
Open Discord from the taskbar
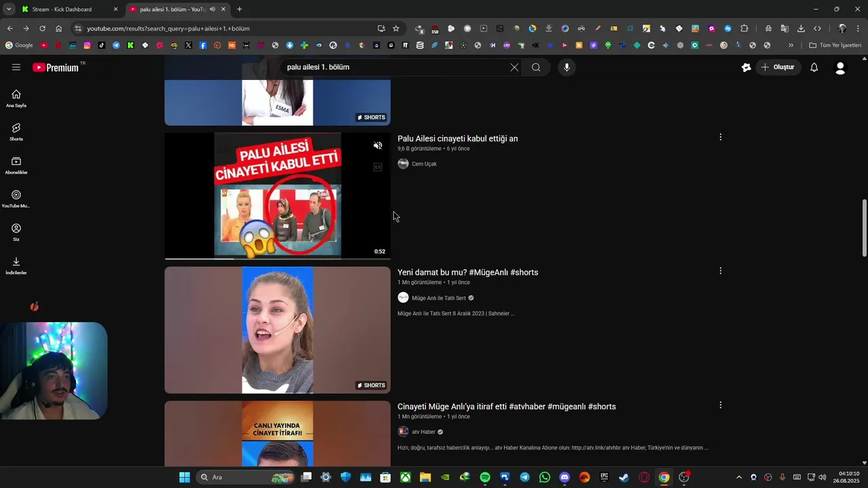(564, 477)
